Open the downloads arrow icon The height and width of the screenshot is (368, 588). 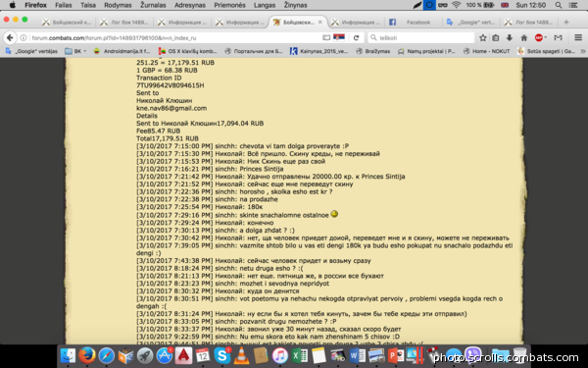coord(510,37)
